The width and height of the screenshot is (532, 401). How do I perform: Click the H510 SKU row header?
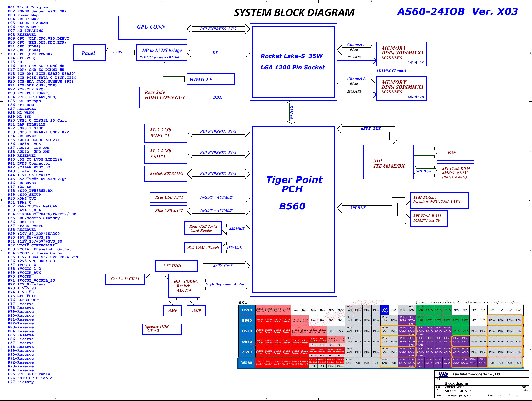[247, 310]
